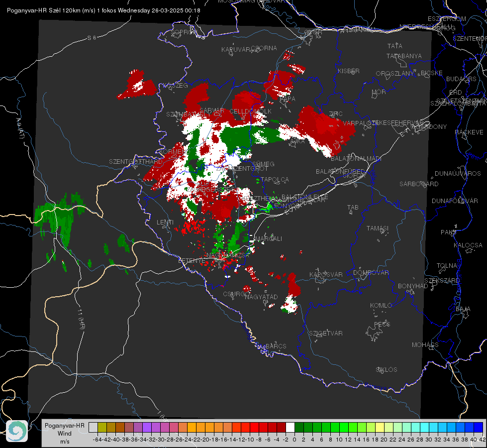Click the SIKLOS city label
Viewport: 487px width, 448px height.
coord(387,370)
